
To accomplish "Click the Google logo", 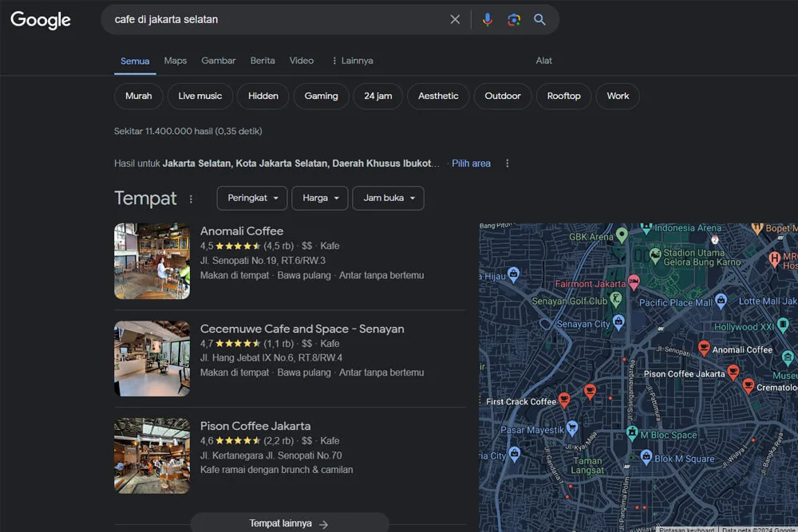I will tap(41, 20).
